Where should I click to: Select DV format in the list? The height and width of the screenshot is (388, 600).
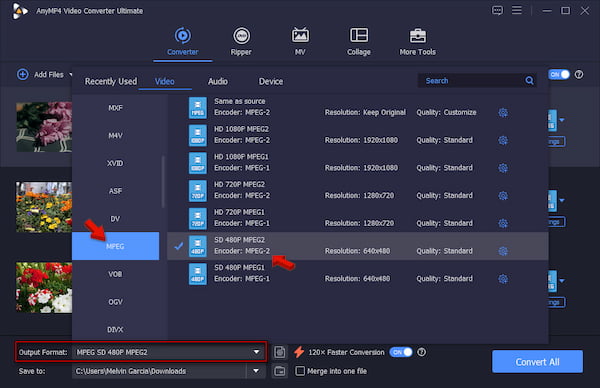pos(115,219)
